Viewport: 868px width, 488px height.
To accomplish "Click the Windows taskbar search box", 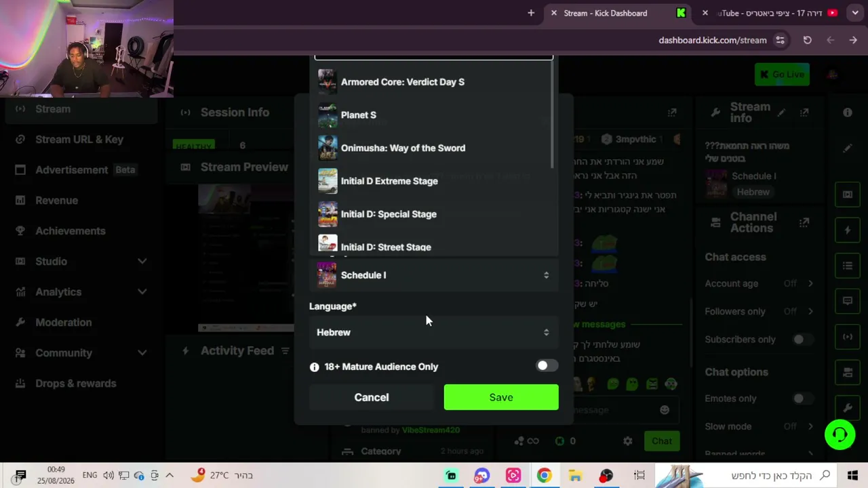I will [x=747, y=476].
